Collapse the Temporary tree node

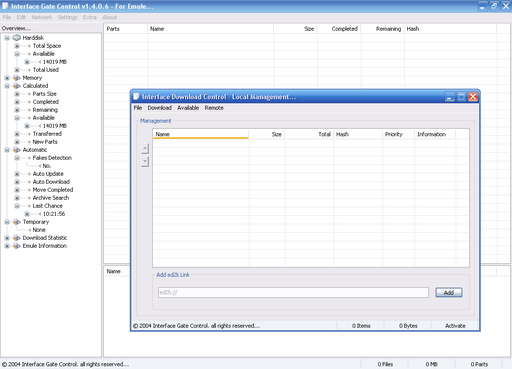coord(7,222)
